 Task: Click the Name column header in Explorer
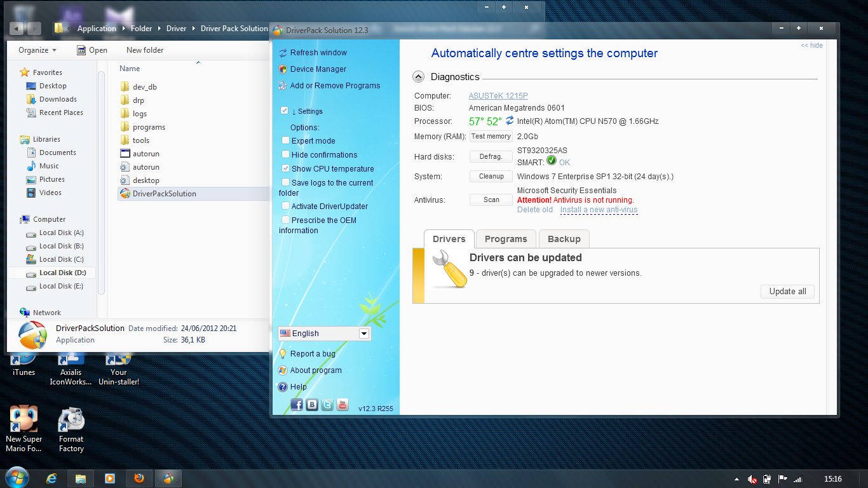[130, 69]
